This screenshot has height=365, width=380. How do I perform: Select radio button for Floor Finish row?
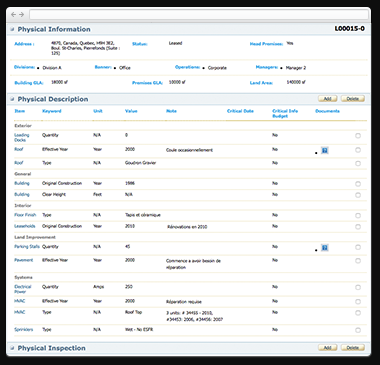(358, 215)
